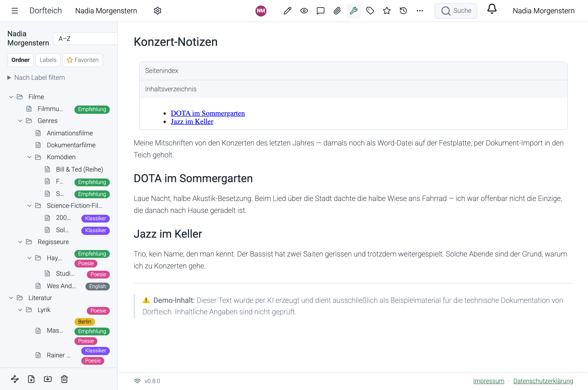Screen dimensions: 588x390
Task: Click the Suche search field
Action: 456,11
